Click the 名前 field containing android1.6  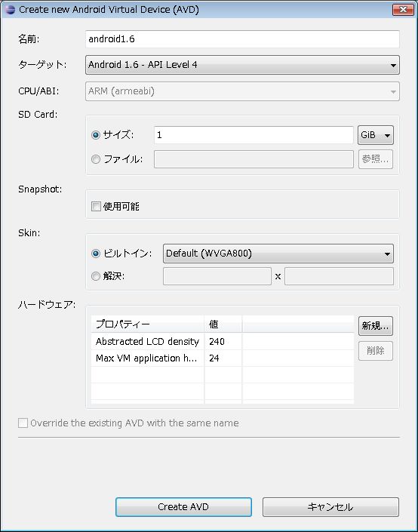(242, 39)
